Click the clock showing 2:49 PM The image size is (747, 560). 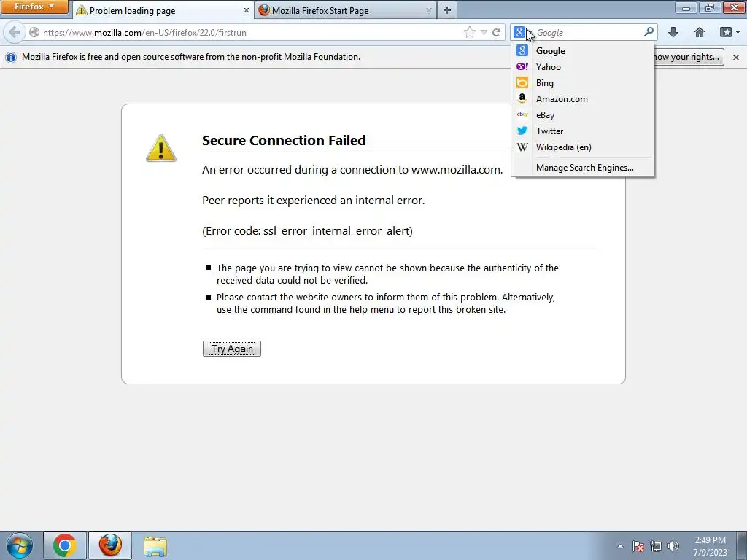pos(710,546)
